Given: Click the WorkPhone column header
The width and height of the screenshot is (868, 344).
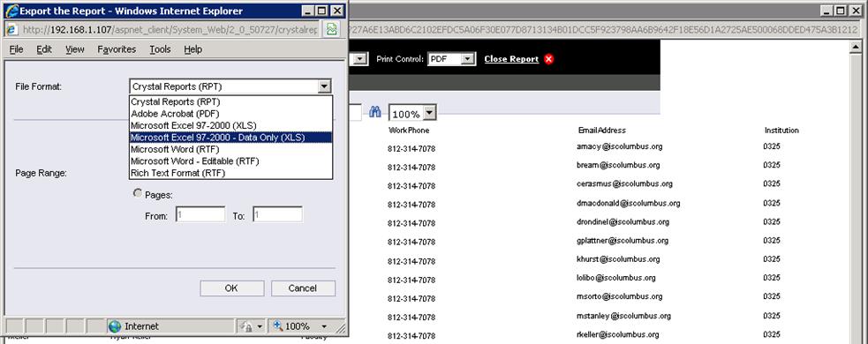Looking at the screenshot, I should pos(408,131).
